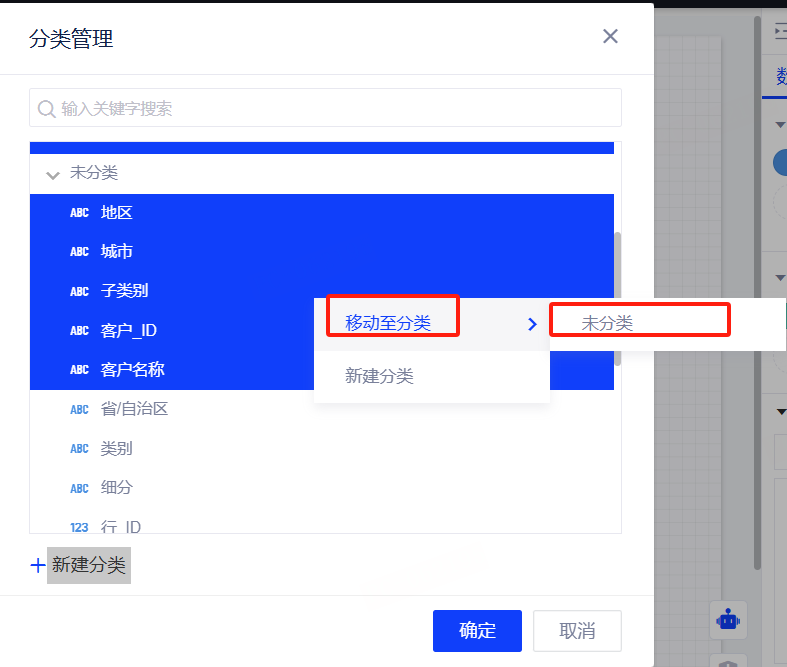Viewport: 787px width, 667px height.
Task: Select the 类别 field in the list
Action: tap(117, 449)
